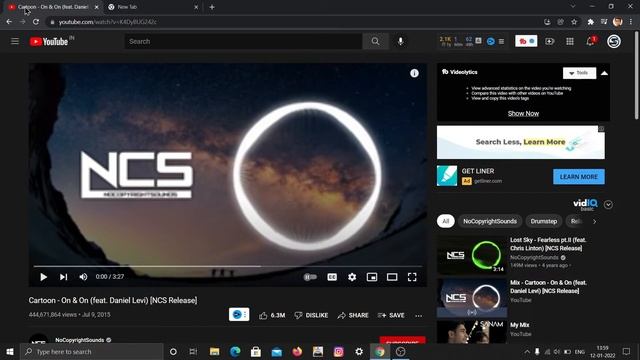Open the Chrome extensions puzzle icon
Viewport: 640px width, 360px height.
tap(591, 22)
